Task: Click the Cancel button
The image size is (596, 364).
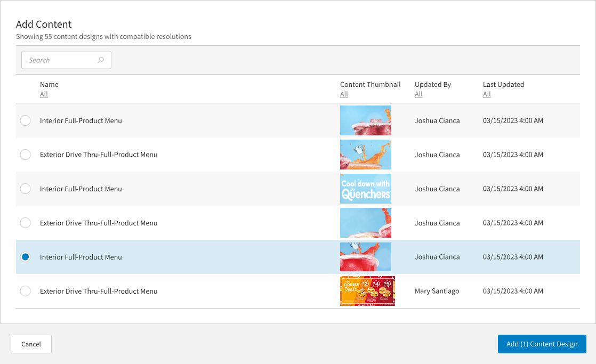Action: pyautogui.click(x=31, y=344)
